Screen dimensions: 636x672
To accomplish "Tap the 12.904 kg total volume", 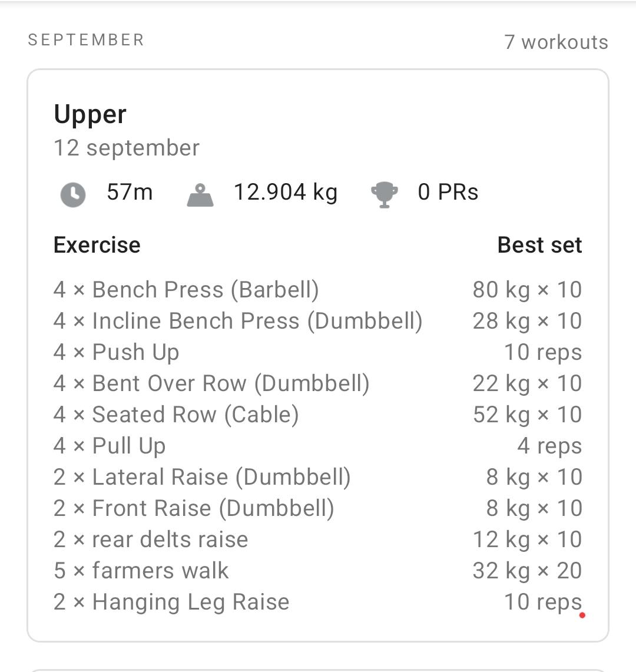I will click(x=286, y=193).
